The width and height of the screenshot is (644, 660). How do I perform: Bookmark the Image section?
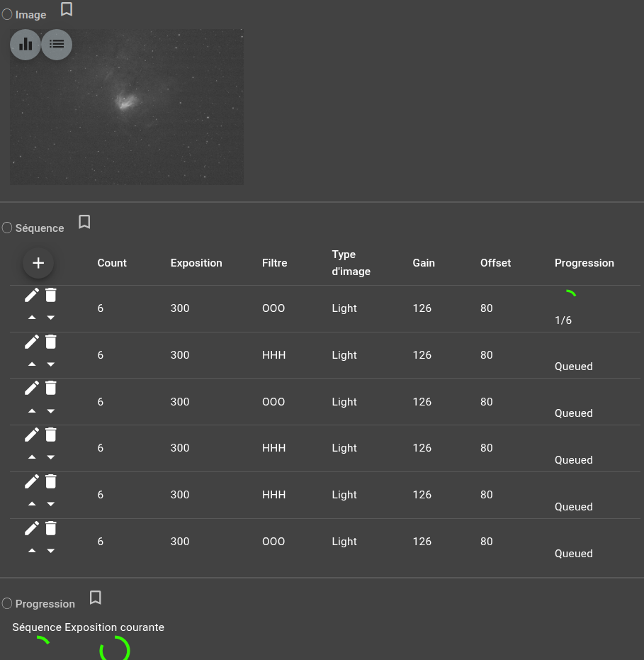pos(67,10)
